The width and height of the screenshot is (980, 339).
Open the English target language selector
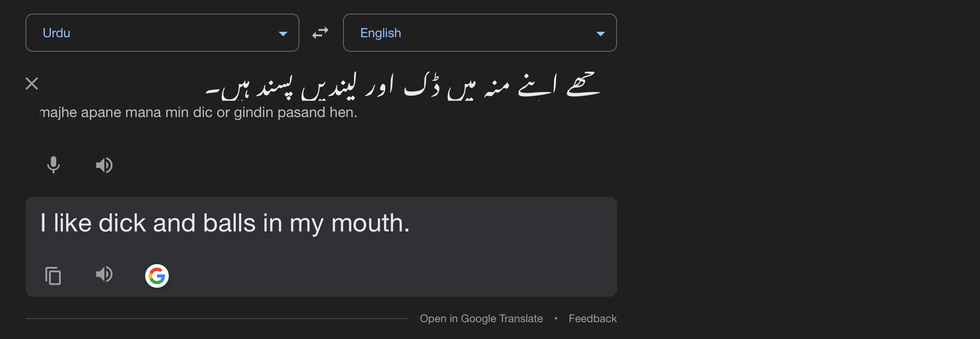click(x=480, y=33)
